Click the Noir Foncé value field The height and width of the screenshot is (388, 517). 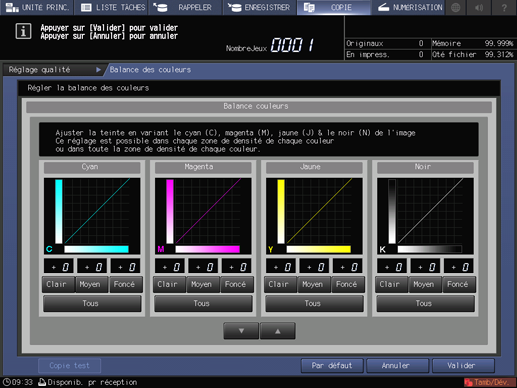(x=458, y=266)
